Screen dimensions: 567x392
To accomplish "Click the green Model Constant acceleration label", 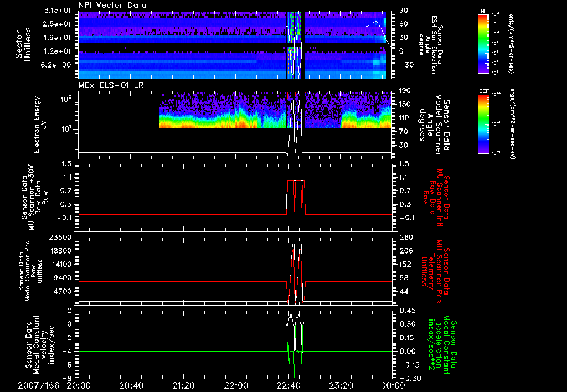I will (442, 345).
